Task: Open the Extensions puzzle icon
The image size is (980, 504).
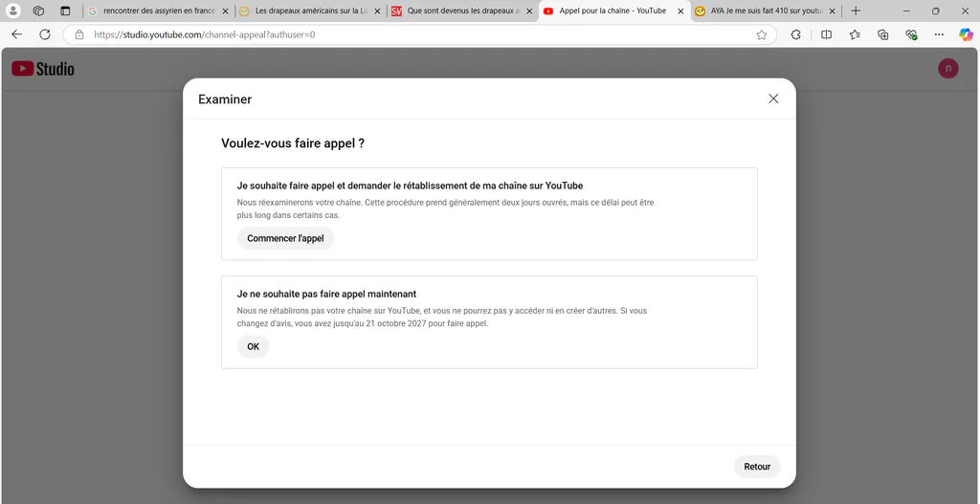Action: pos(795,35)
